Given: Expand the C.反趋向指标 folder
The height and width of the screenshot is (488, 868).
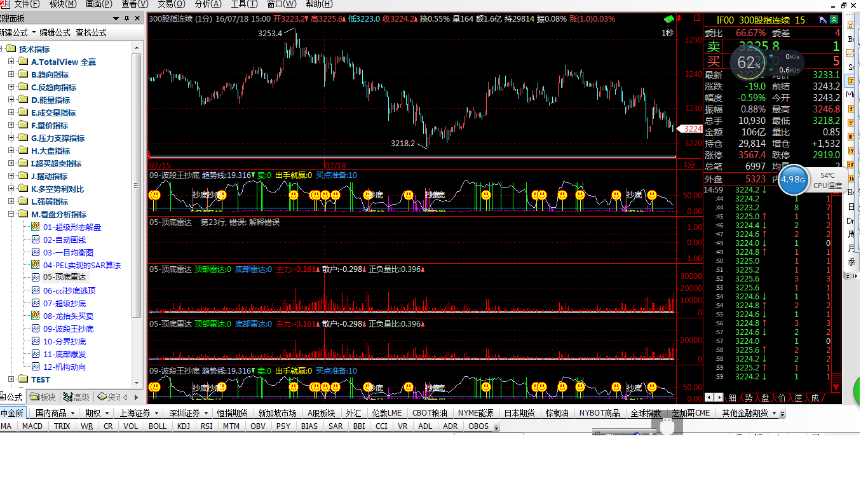Looking at the screenshot, I should 11,87.
